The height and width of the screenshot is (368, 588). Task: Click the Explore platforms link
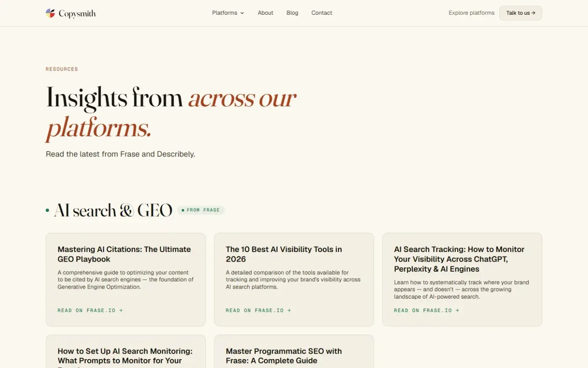pyautogui.click(x=471, y=13)
